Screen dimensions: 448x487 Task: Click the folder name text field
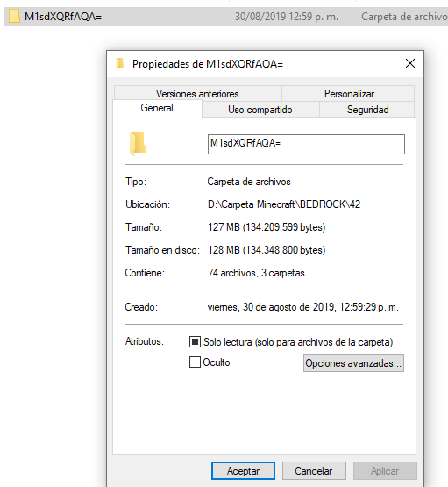point(306,144)
